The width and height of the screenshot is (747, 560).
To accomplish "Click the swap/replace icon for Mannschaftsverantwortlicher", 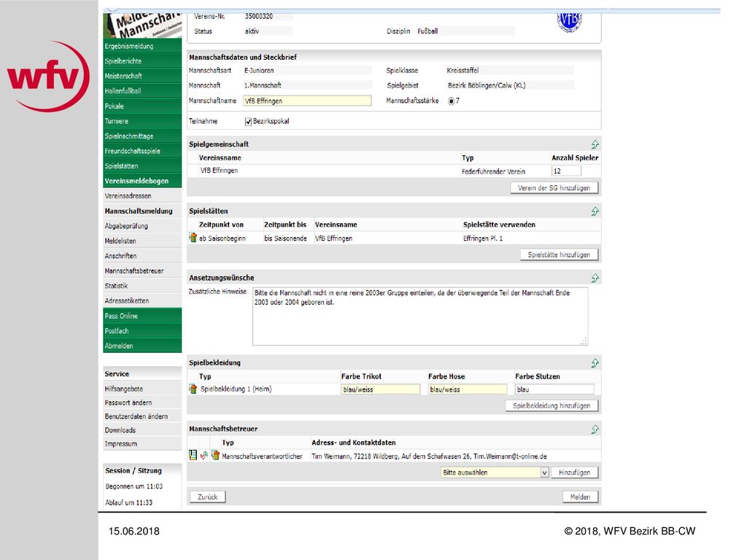I will (204, 456).
